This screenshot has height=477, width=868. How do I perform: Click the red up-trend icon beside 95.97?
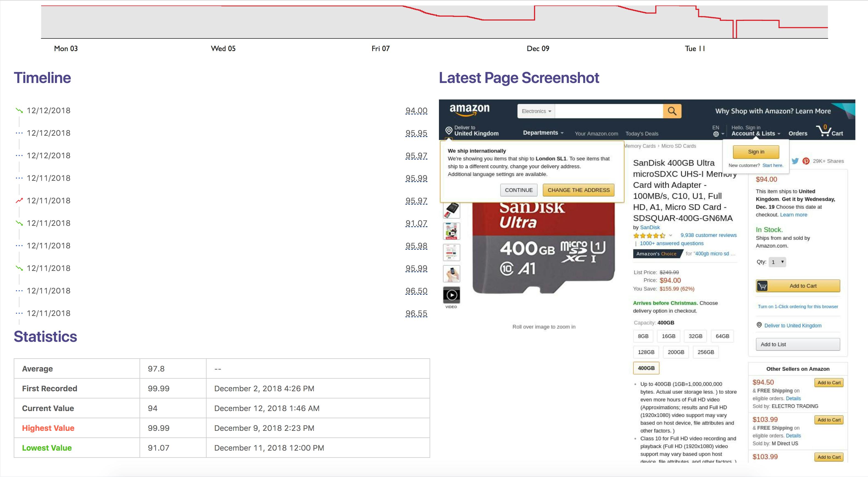pyautogui.click(x=19, y=201)
